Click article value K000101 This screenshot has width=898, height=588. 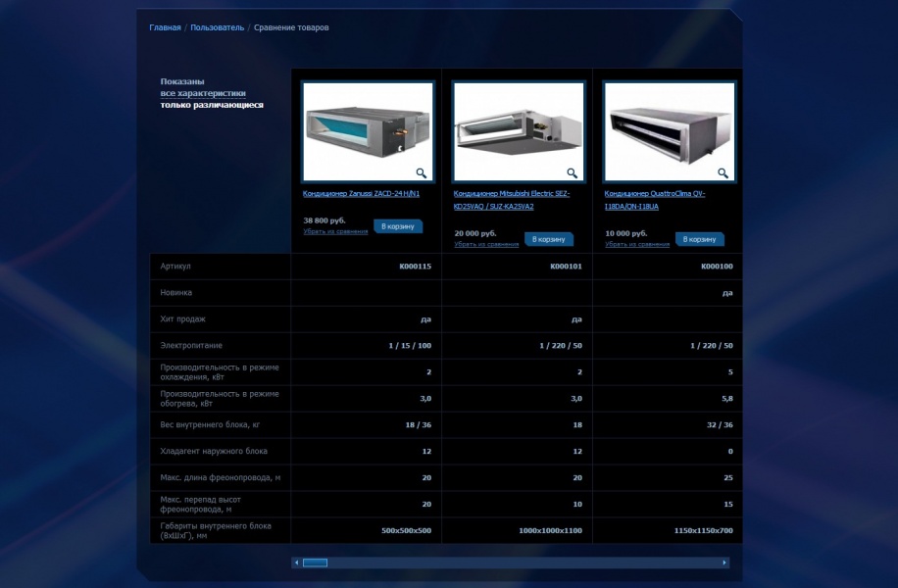[x=566, y=267]
